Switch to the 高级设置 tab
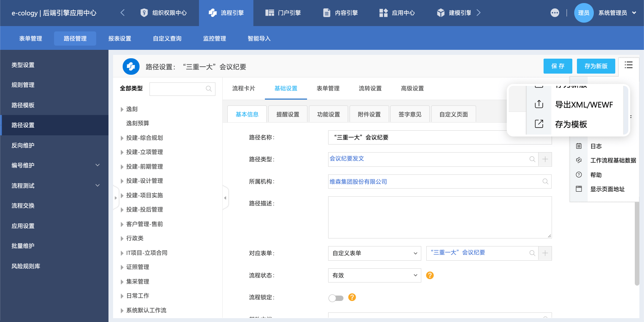 [x=412, y=89]
